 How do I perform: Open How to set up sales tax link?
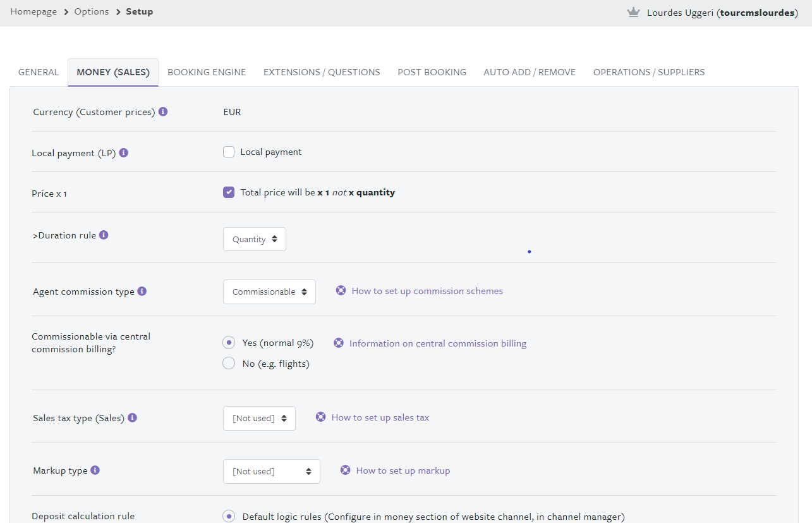tap(380, 417)
